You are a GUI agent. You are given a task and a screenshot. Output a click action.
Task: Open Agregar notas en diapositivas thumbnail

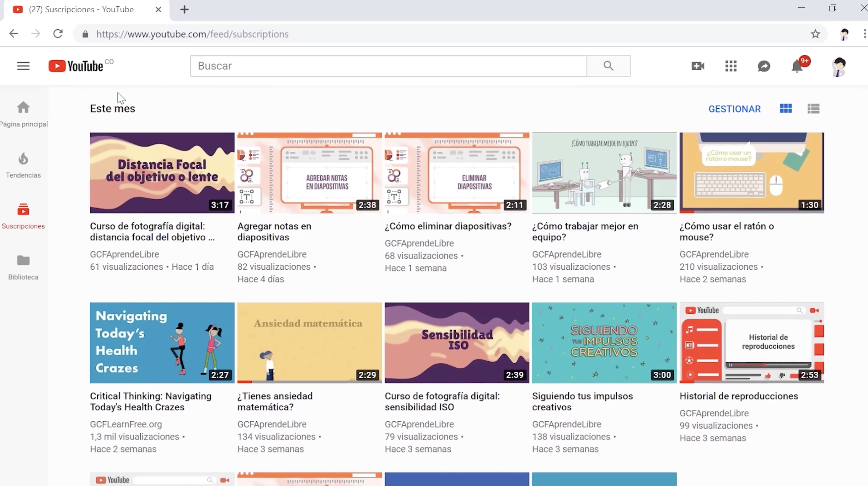(309, 173)
